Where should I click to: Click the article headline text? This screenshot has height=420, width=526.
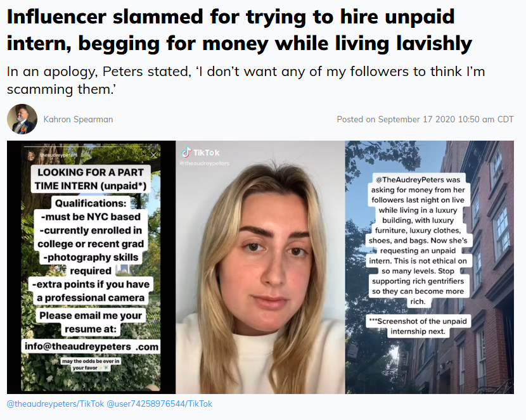[x=240, y=30]
